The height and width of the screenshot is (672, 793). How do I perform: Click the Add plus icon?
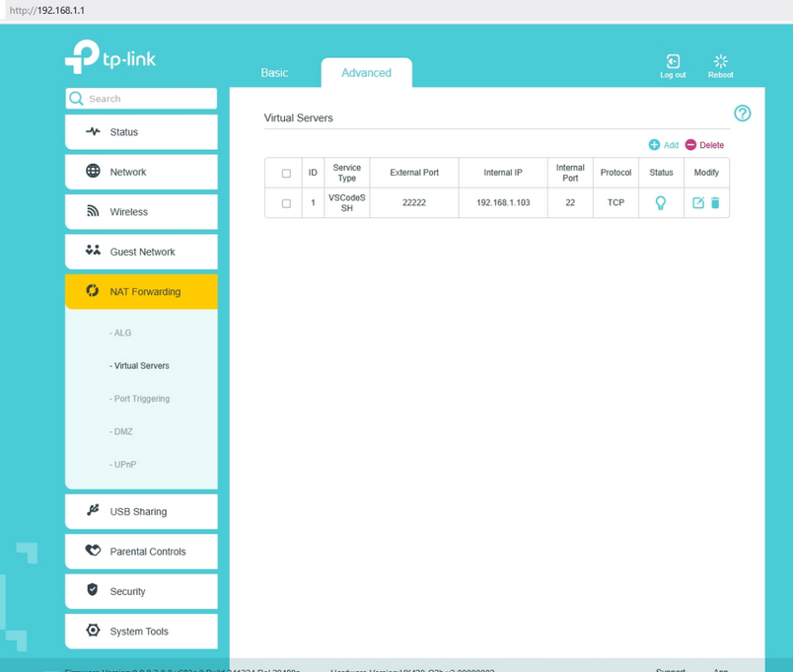pos(654,145)
